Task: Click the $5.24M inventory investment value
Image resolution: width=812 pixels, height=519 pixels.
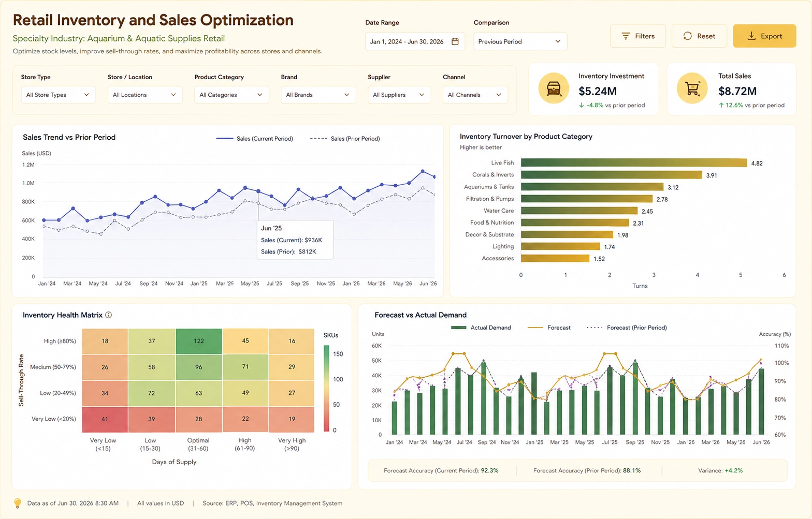Action: point(598,92)
